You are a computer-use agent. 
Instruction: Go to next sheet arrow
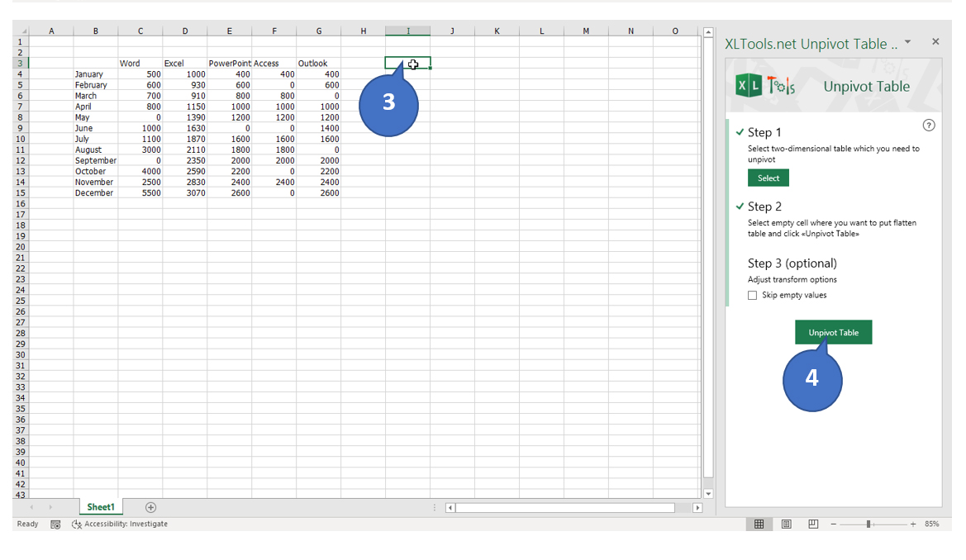tap(50, 507)
